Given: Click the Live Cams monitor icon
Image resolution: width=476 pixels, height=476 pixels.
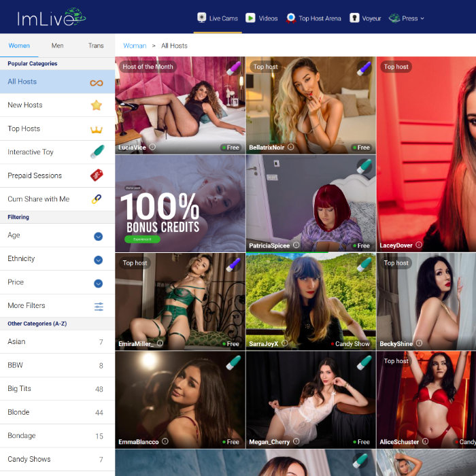Looking at the screenshot, I should pos(202,18).
